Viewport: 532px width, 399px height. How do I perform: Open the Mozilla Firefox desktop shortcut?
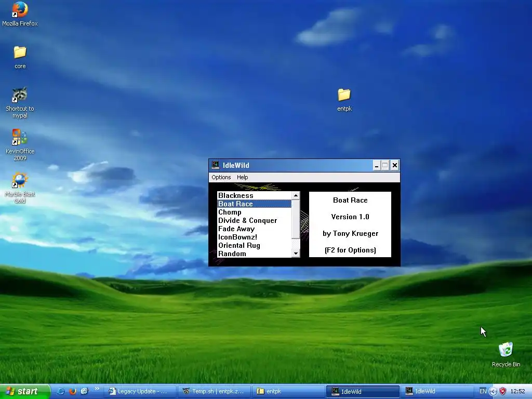pyautogui.click(x=20, y=14)
